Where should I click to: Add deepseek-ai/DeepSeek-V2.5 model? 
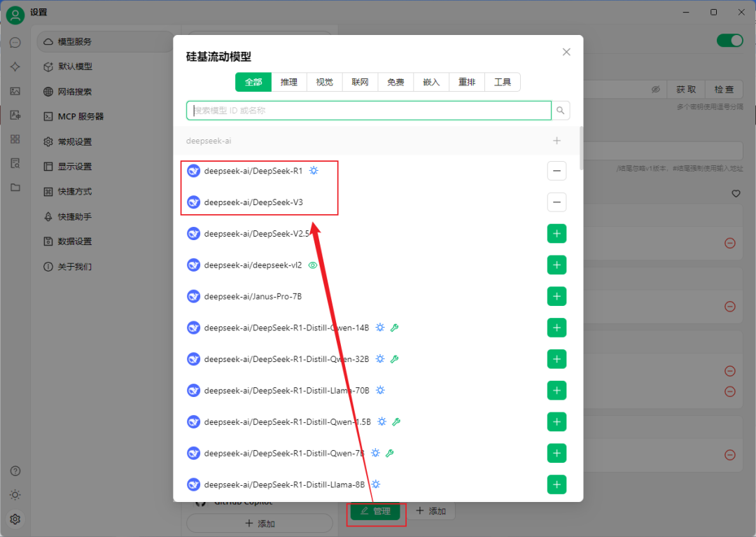click(557, 234)
